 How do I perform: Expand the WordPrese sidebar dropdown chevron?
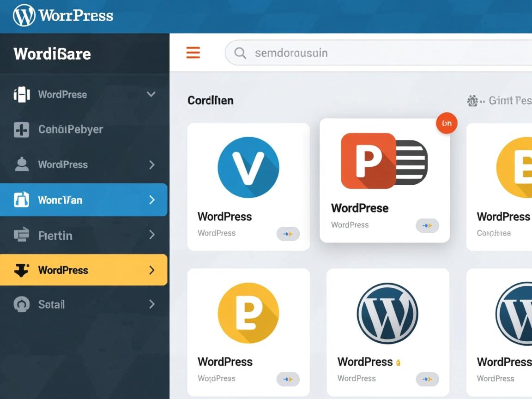coord(151,94)
